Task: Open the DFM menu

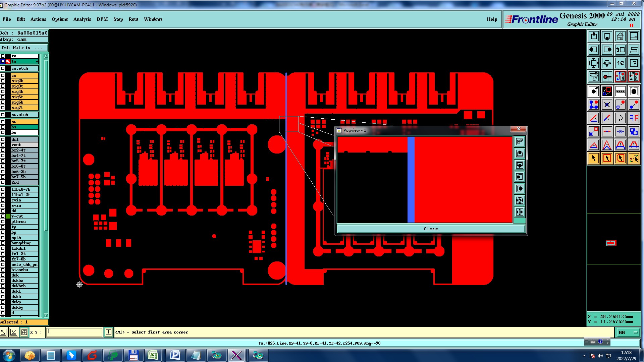Action: (102, 19)
